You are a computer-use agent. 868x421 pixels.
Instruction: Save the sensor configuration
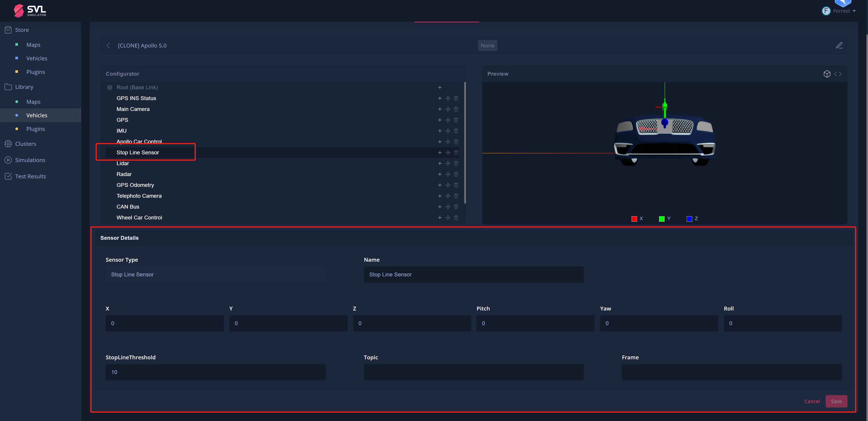click(836, 401)
